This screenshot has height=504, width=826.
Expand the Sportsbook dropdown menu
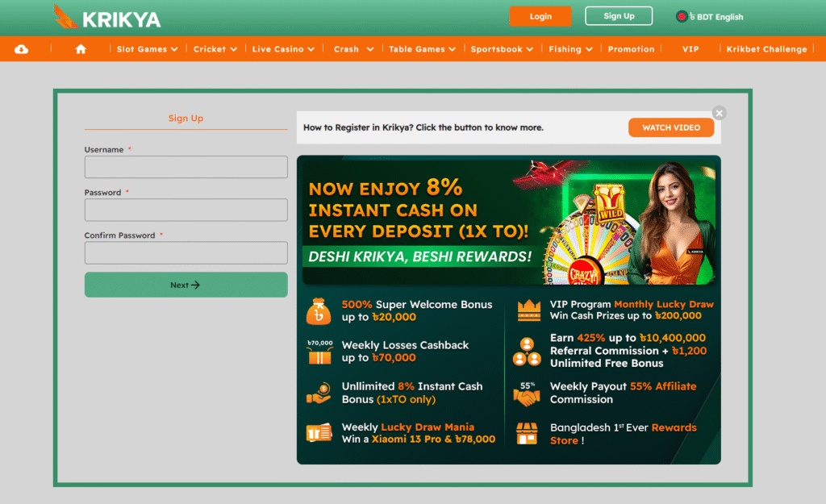(502, 49)
